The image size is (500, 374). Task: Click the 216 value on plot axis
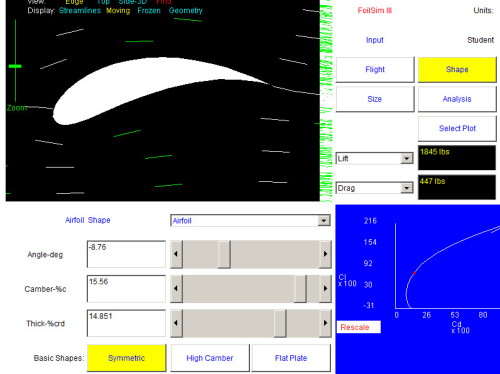click(370, 221)
